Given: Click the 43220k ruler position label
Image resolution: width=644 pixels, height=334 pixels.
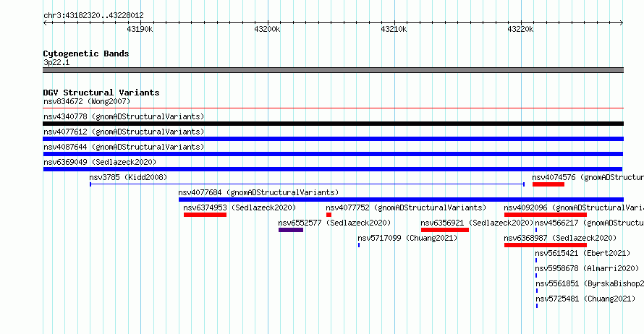Looking at the screenshot, I should pyautogui.click(x=520, y=29).
